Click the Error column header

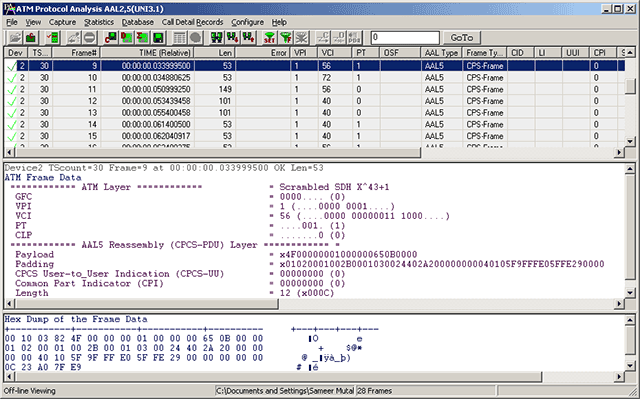262,53
